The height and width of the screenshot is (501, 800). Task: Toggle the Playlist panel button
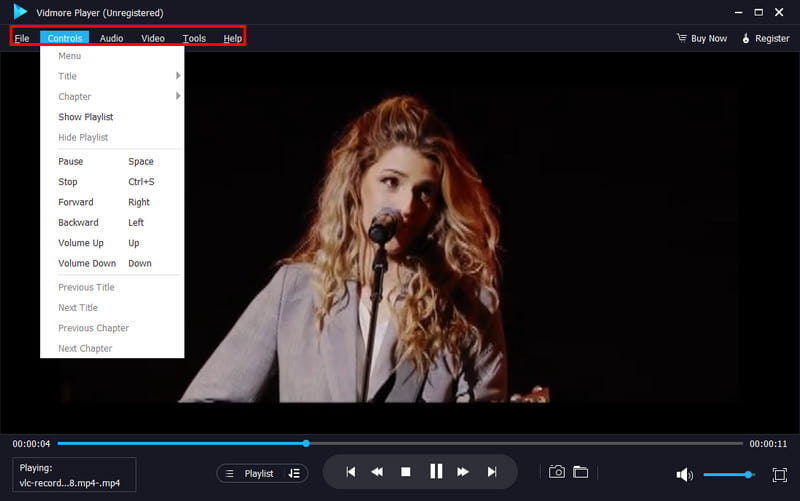(261, 473)
